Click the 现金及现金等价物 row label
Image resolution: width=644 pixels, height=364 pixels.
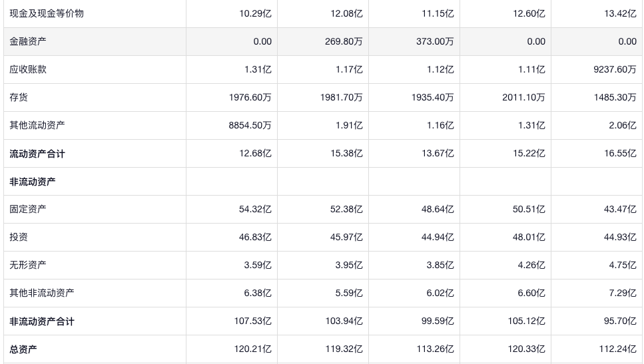pos(47,13)
